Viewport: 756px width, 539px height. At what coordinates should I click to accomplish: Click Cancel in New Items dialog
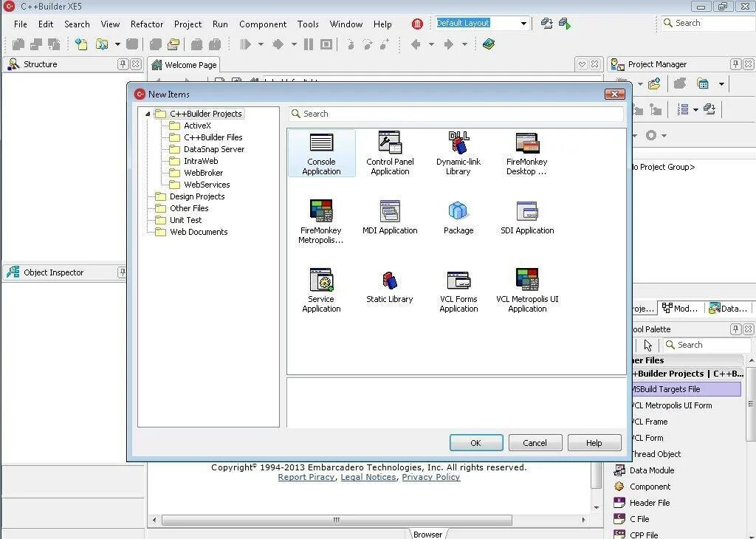tap(535, 442)
